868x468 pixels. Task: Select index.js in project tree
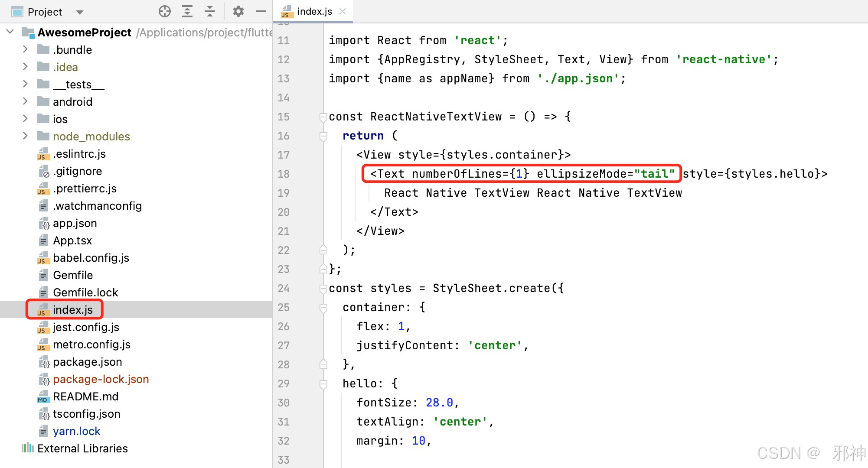point(73,310)
